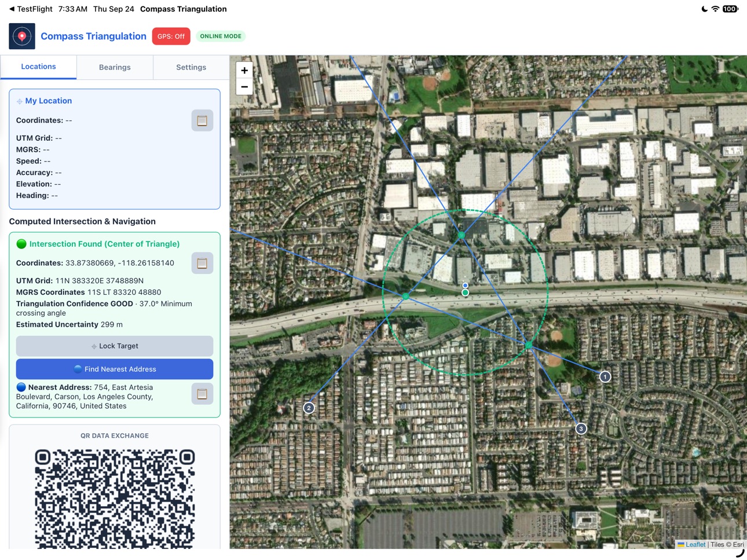Click Find Nearest Address button
The image size is (747, 560).
115,369
